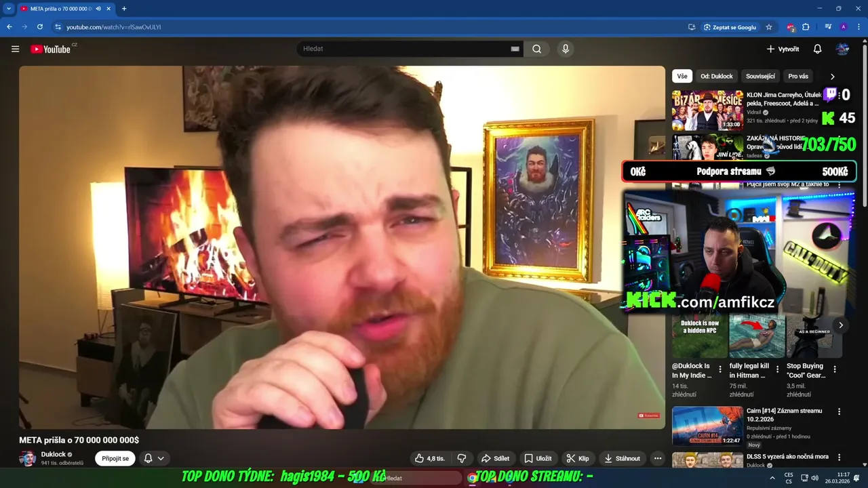Start voice search with the microphone
The width and height of the screenshot is (868, 488).
[565, 49]
